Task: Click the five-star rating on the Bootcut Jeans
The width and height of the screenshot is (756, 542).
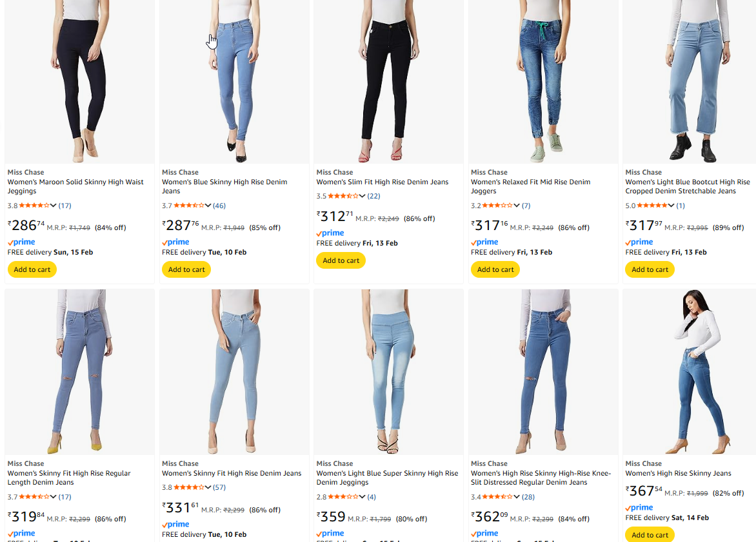Action: click(652, 206)
